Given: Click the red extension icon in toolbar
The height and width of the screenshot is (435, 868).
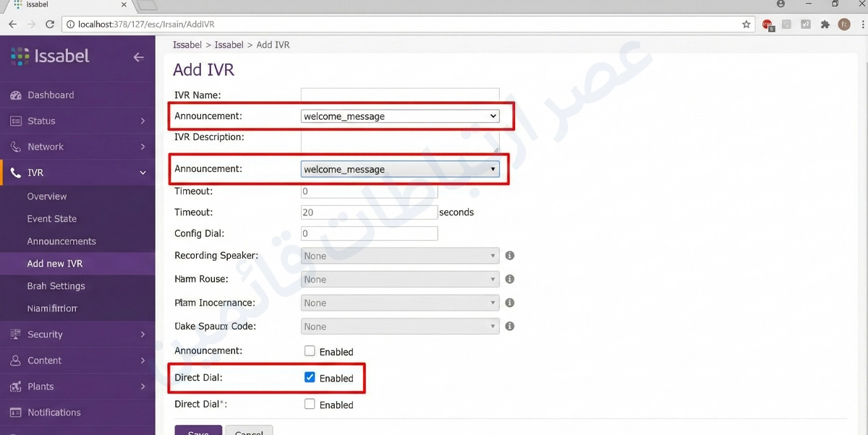Looking at the screenshot, I should tap(767, 25).
